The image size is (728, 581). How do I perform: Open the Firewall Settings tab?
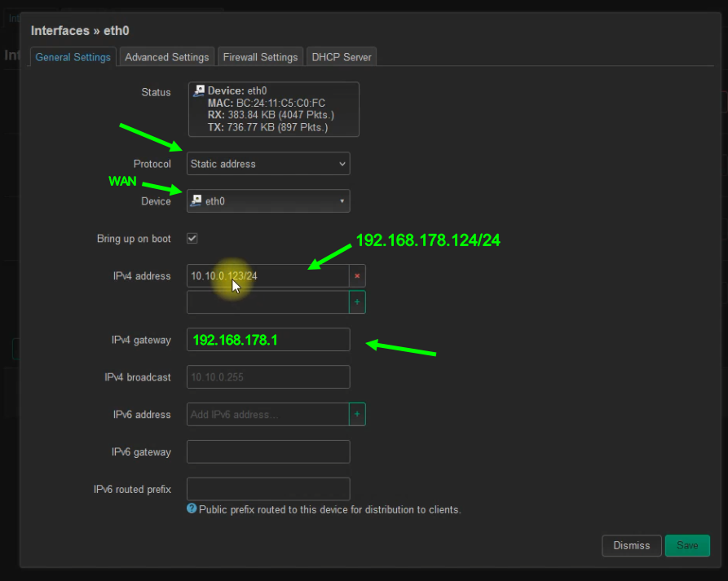click(260, 57)
